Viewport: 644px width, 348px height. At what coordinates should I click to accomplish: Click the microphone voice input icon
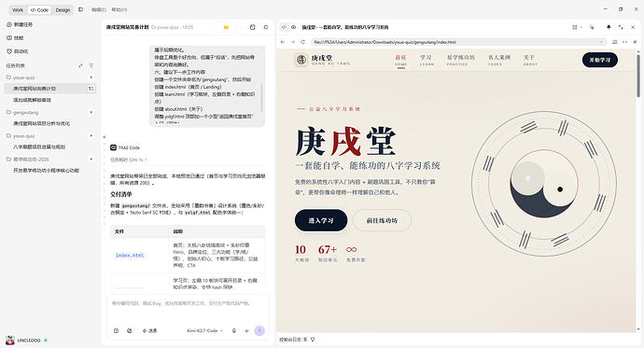(x=234, y=331)
